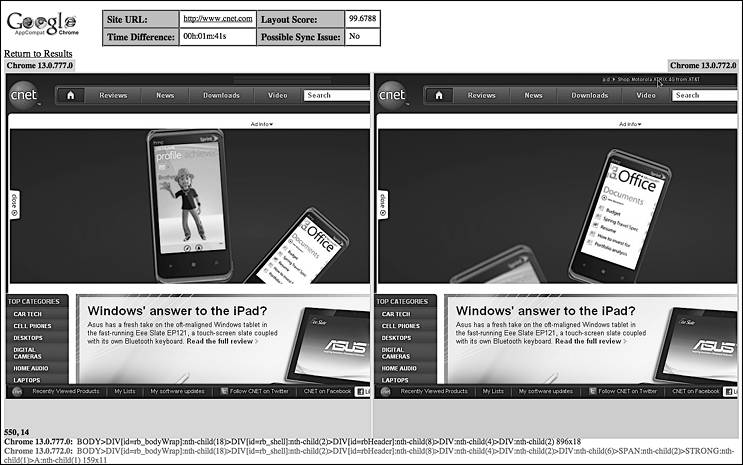Click Read the full review link, left screenshot
The width and height of the screenshot is (743, 465).
tap(222, 341)
